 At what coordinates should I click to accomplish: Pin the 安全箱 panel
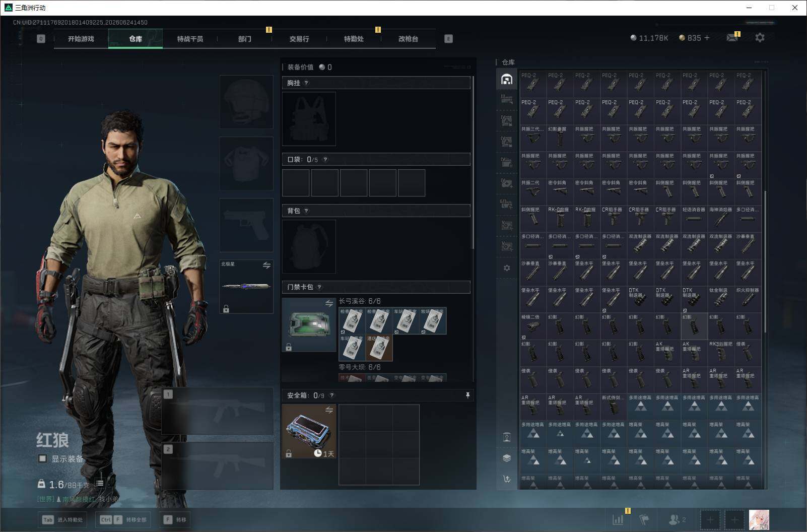point(467,395)
